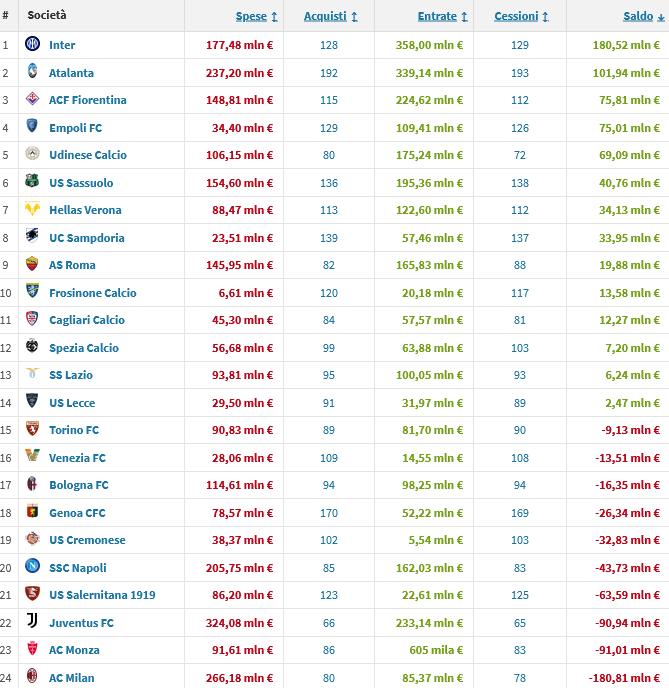Screen dimensions: 669x688
Task: Click the Inter club crest icon
Action: (32, 44)
